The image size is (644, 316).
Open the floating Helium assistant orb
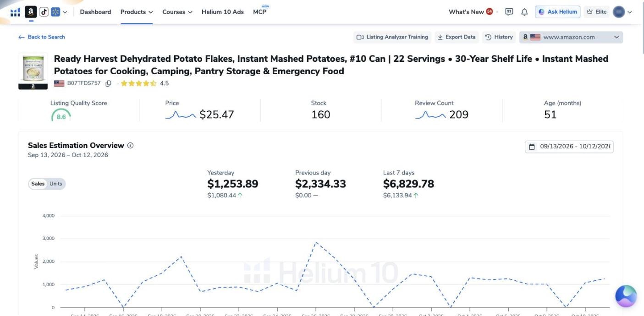626,296
